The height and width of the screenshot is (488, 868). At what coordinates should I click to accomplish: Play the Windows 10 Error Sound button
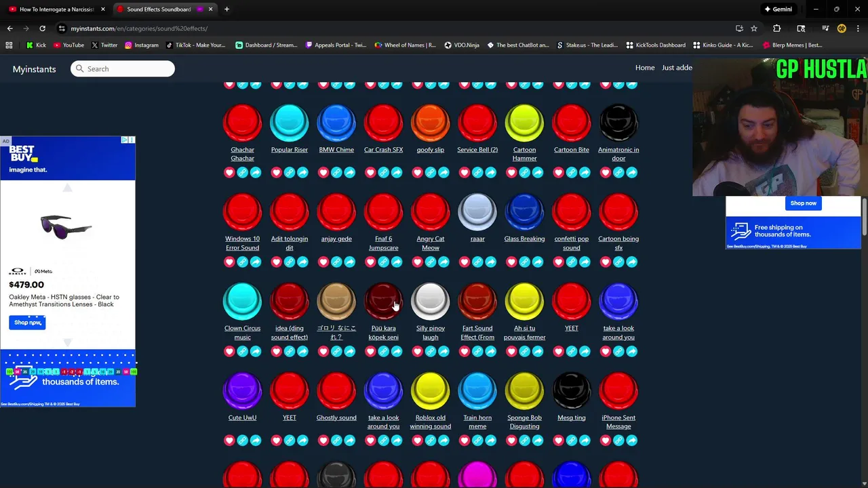pyautogui.click(x=242, y=212)
